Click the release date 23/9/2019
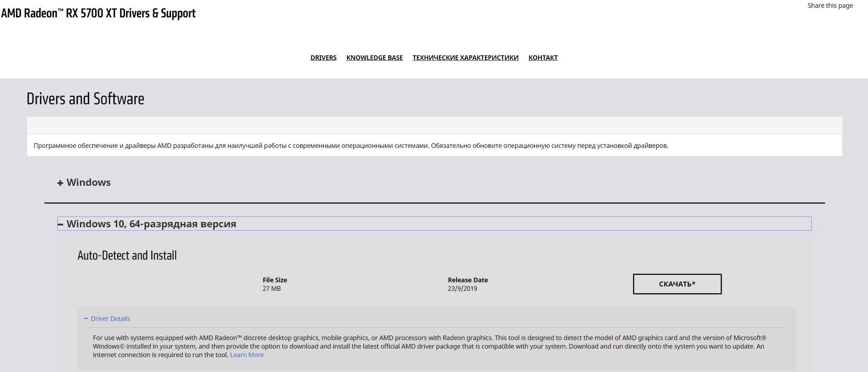 [x=462, y=289]
